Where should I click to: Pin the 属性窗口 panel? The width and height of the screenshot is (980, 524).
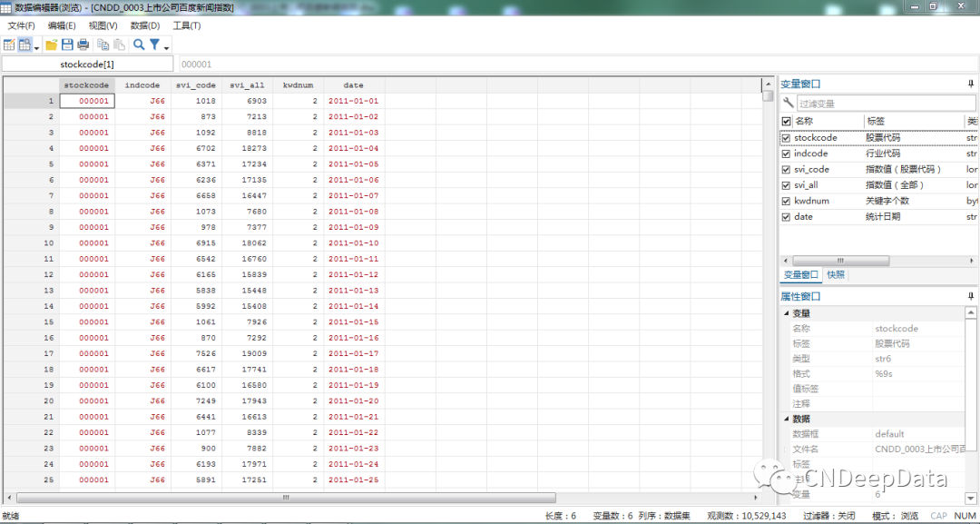click(x=971, y=296)
